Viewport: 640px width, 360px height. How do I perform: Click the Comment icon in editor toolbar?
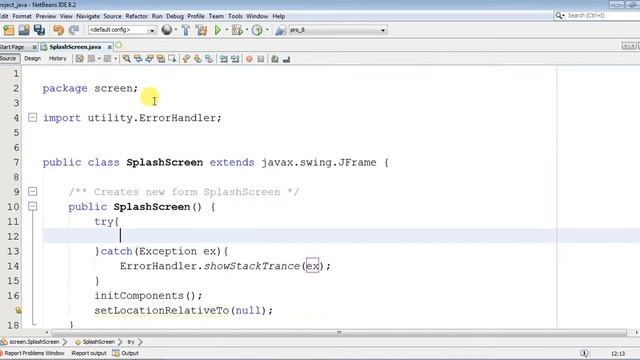275,59
